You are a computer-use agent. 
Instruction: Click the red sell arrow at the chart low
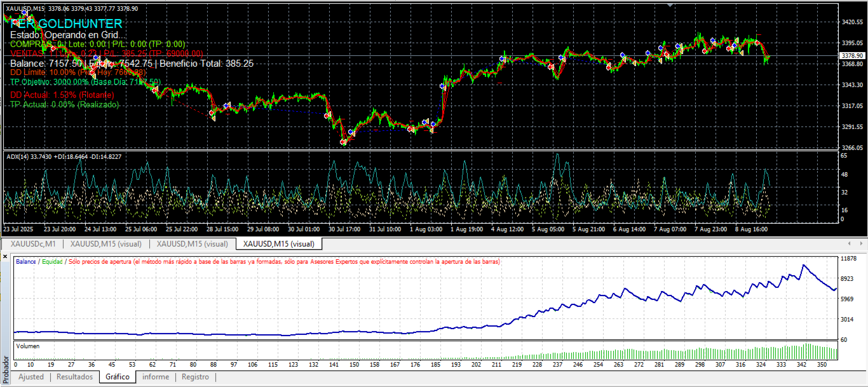[x=343, y=142]
